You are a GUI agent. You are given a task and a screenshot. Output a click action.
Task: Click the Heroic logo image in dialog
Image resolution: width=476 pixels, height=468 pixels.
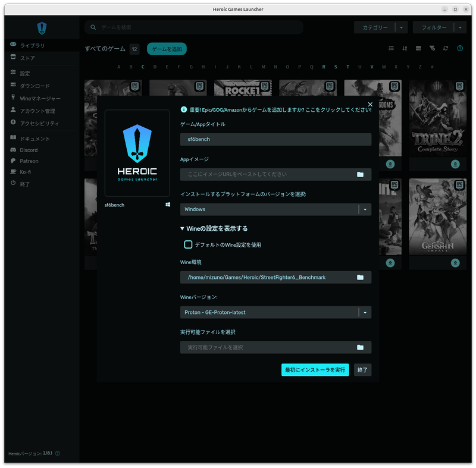click(137, 153)
